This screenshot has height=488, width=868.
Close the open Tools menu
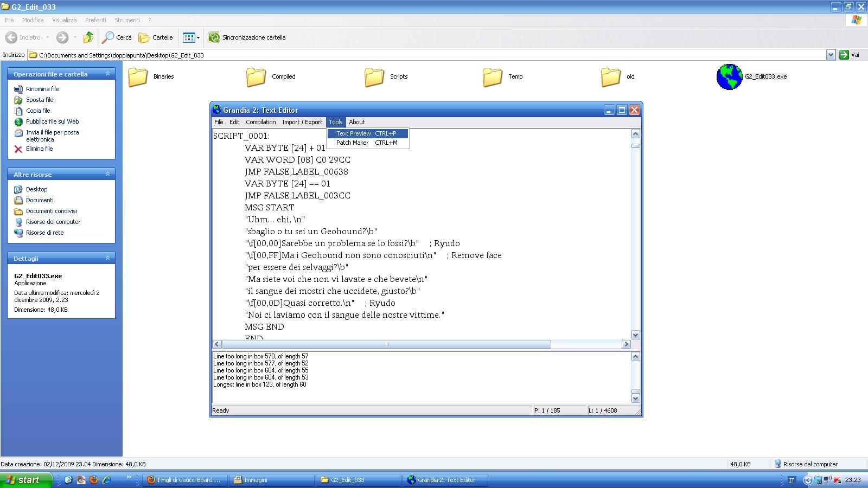[336, 122]
